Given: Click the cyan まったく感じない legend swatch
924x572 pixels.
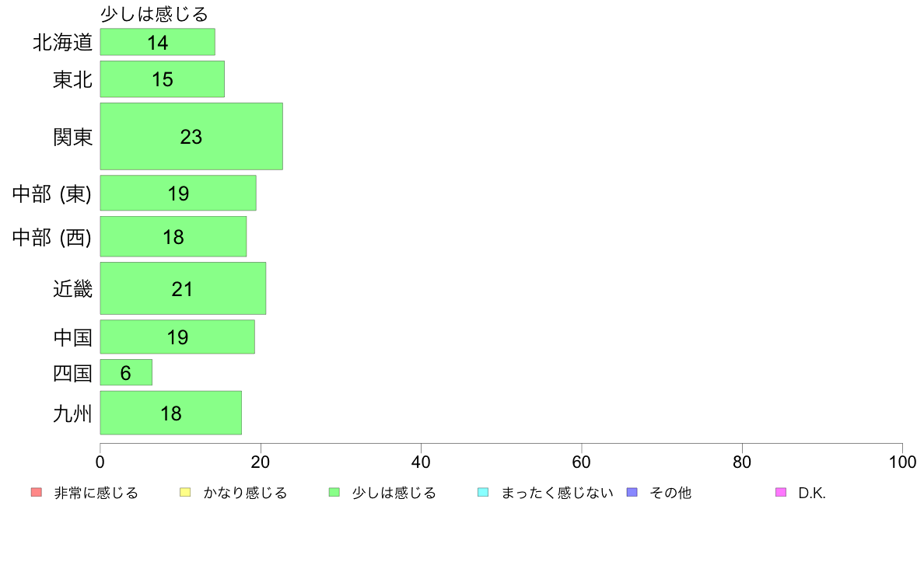Looking at the screenshot, I should (x=483, y=492).
